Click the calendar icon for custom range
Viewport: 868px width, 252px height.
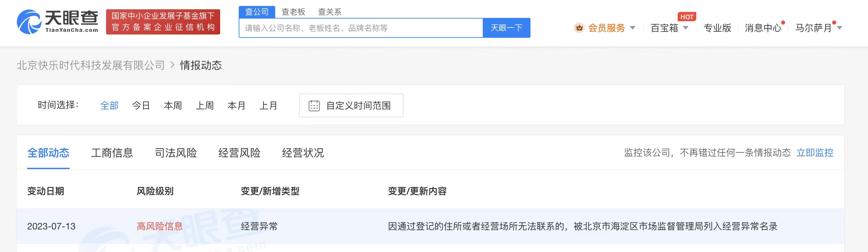pos(314,106)
